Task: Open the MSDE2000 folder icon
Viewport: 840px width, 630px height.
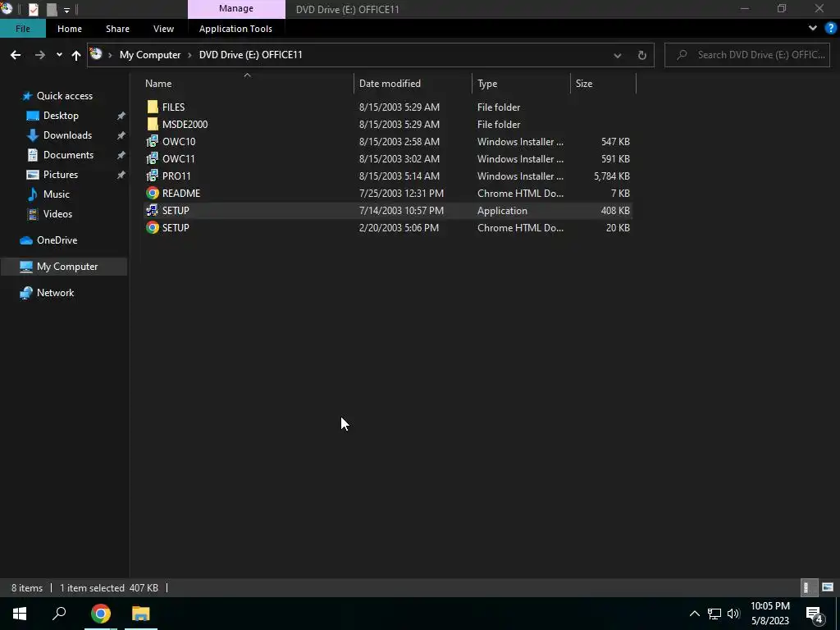Action: 153,125
